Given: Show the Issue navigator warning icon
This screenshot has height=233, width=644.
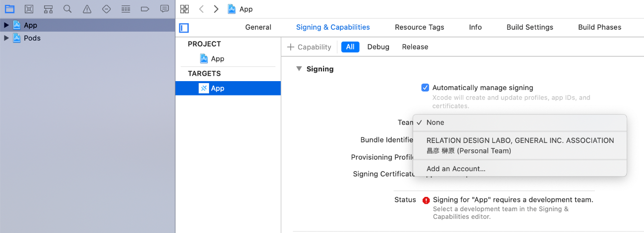Looking at the screenshot, I should tap(87, 9).
